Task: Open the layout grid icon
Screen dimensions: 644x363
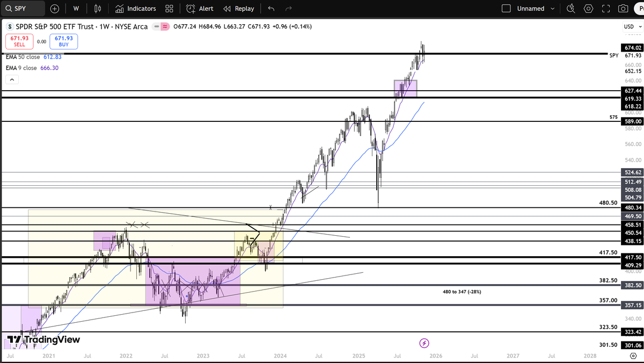Action: (x=169, y=9)
